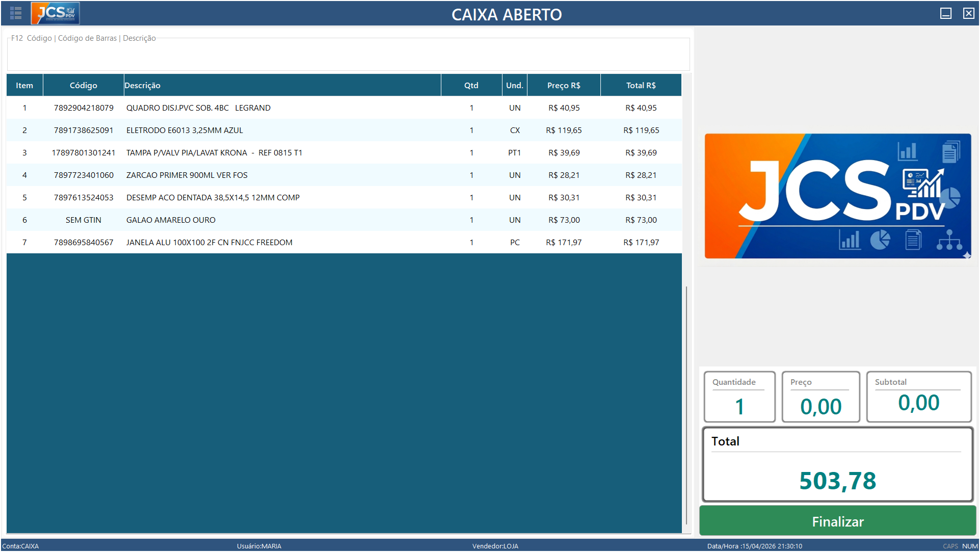Click the close window icon
Viewport: 980px width, 552px height.
968,14
